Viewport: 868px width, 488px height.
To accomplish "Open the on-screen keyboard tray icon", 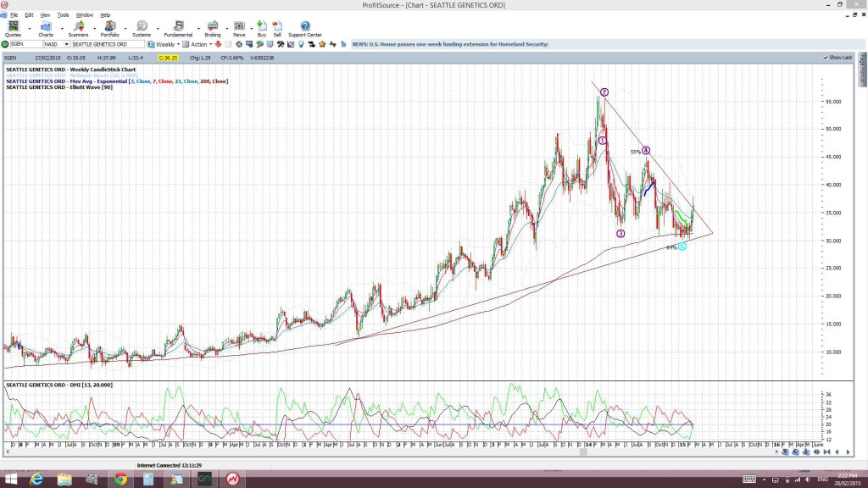I will tap(749, 480).
